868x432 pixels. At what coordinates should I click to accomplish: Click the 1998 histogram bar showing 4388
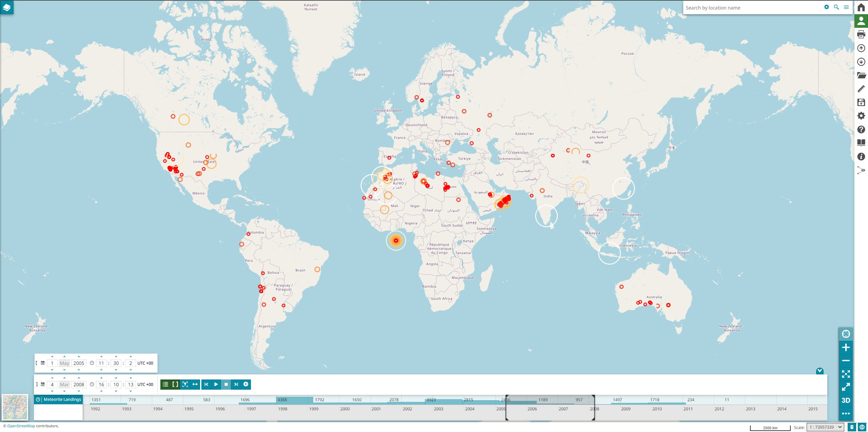click(294, 400)
